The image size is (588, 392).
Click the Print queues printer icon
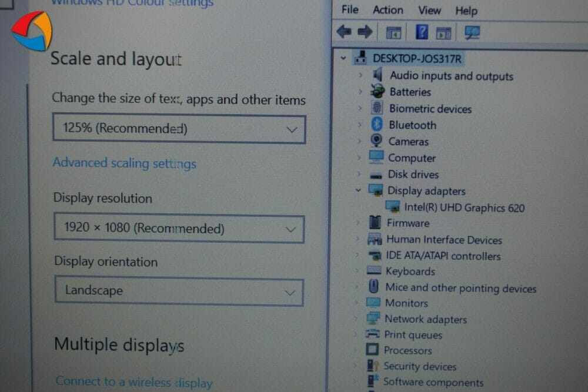tap(373, 334)
